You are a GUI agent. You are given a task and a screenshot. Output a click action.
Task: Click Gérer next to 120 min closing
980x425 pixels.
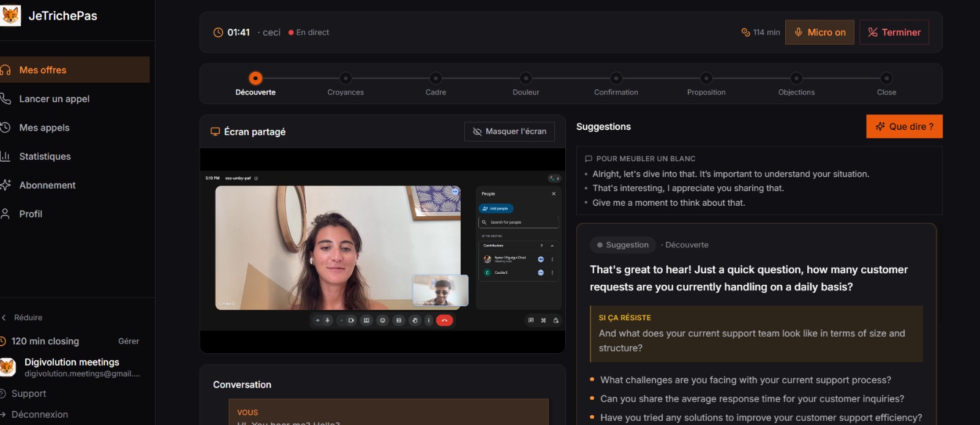coord(129,341)
